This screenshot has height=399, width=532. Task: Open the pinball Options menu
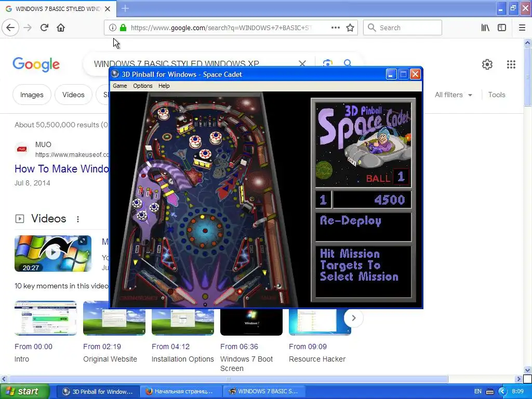click(142, 86)
